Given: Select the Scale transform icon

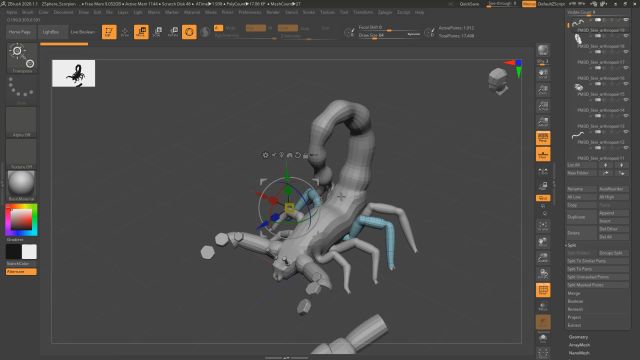Looking at the screenshot, I should pyautogui.click(x=158, y=32).
